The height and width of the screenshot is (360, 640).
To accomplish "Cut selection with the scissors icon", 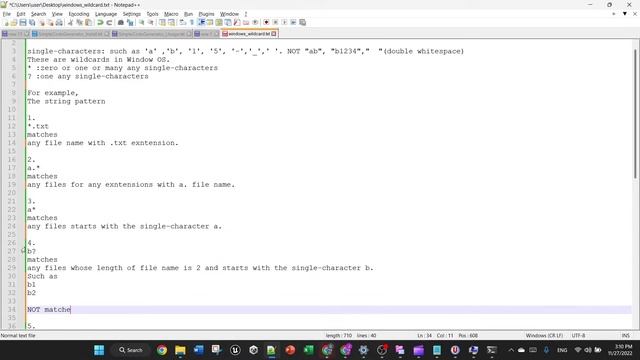I will (x=70, y=22).
